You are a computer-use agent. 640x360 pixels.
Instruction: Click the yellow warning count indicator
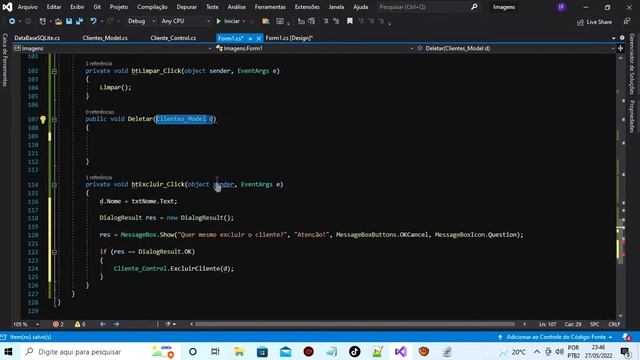[x=80, y=324]
